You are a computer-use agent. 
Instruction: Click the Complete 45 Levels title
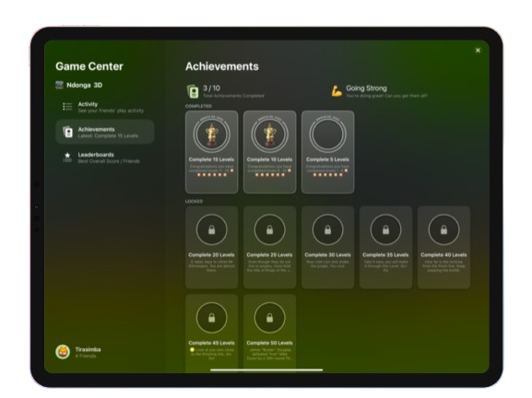click(211, 343)
